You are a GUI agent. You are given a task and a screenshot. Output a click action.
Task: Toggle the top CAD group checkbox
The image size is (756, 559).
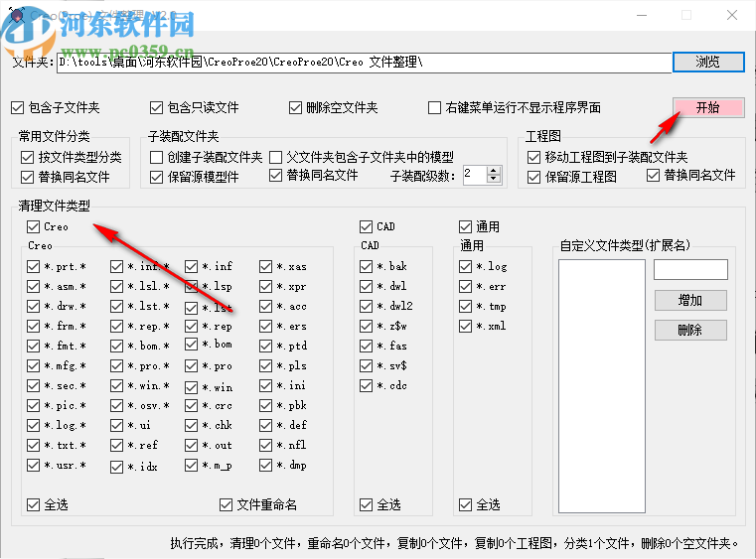(x=366, y=226)
